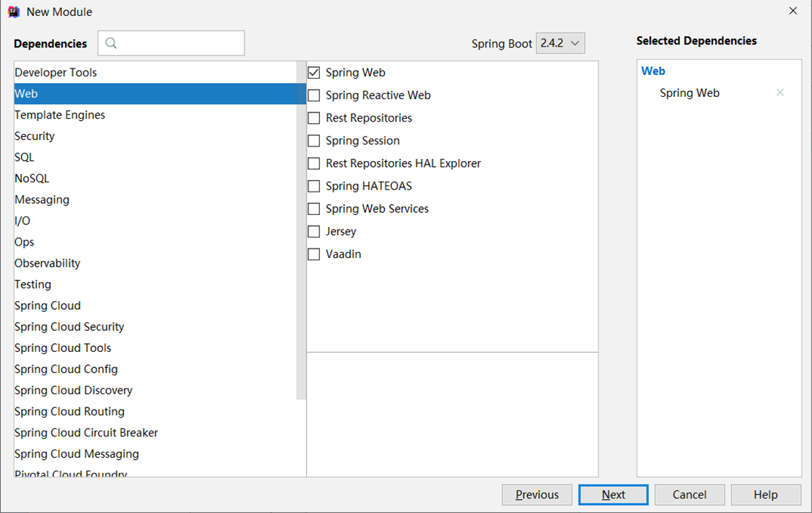Uncheck the Spring Web checkbox
The image size is (812, 513).
(x=314, y=73)
